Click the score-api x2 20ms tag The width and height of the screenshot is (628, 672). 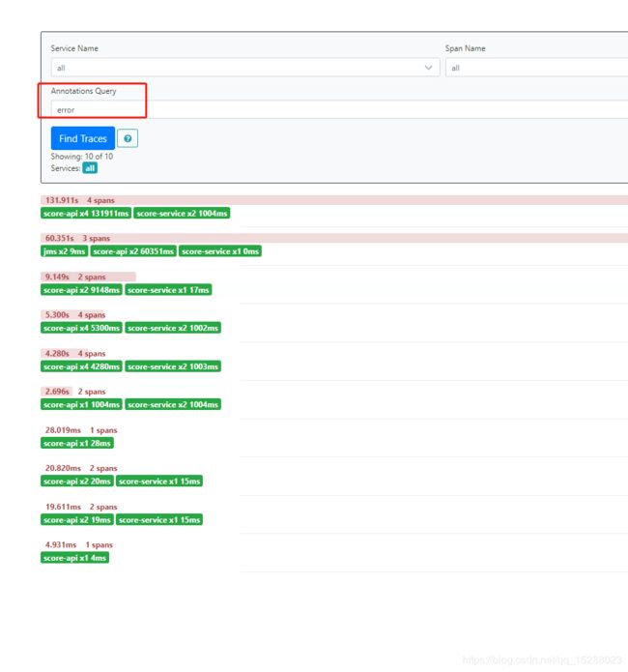pyautogui.click(x=77, y=482)
